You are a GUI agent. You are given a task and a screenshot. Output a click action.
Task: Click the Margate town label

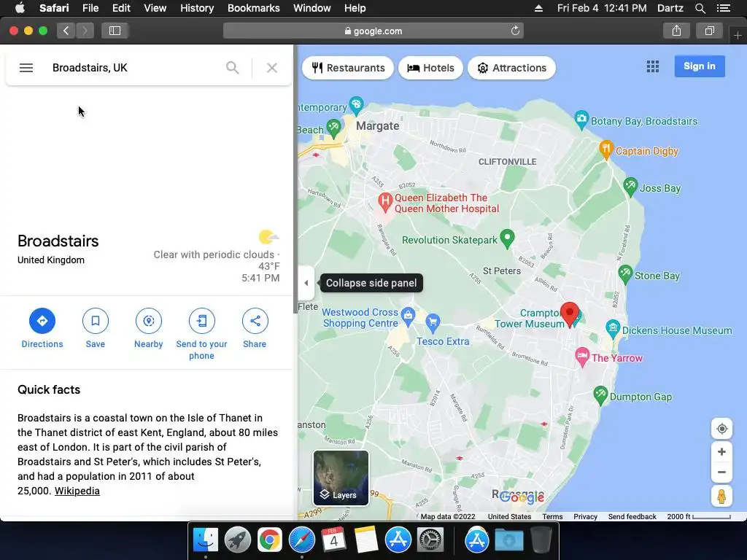[378, 125]
